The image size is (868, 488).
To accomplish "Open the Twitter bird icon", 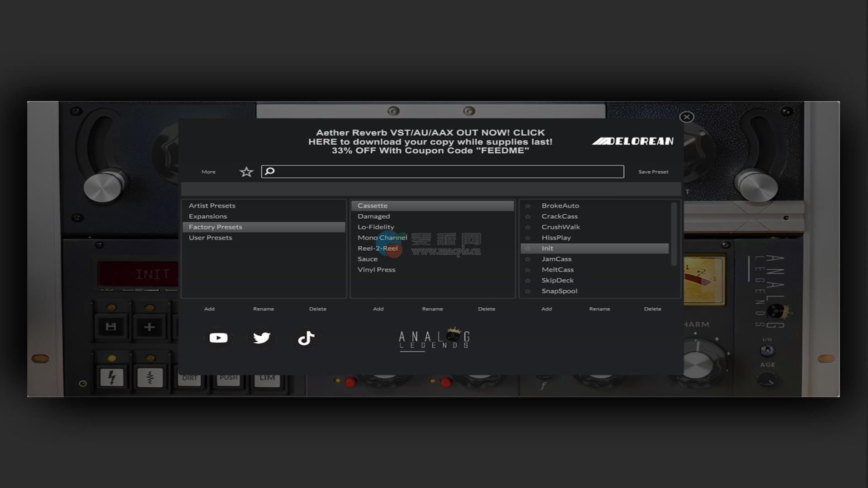I will point(261,338).
